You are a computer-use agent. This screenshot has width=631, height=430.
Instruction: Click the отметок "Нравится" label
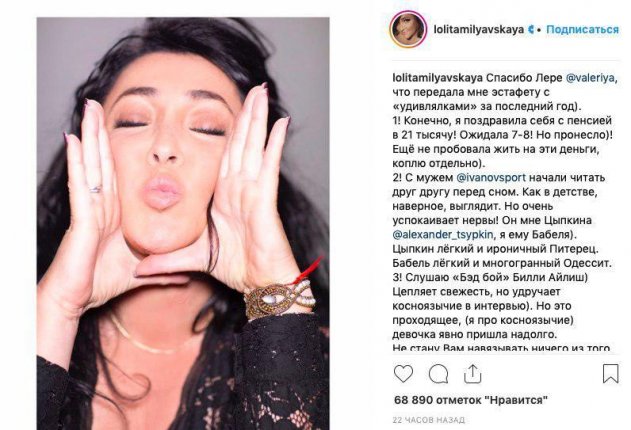click(x=492, y=400)
